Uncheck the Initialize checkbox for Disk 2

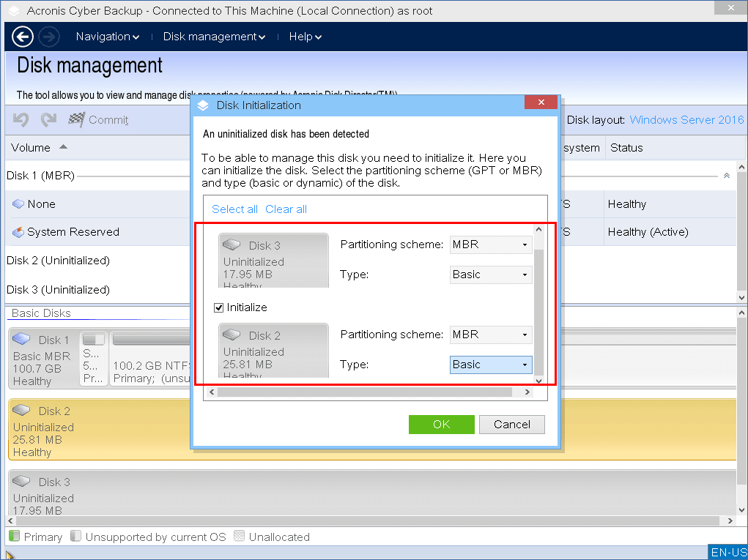point(218,307)
